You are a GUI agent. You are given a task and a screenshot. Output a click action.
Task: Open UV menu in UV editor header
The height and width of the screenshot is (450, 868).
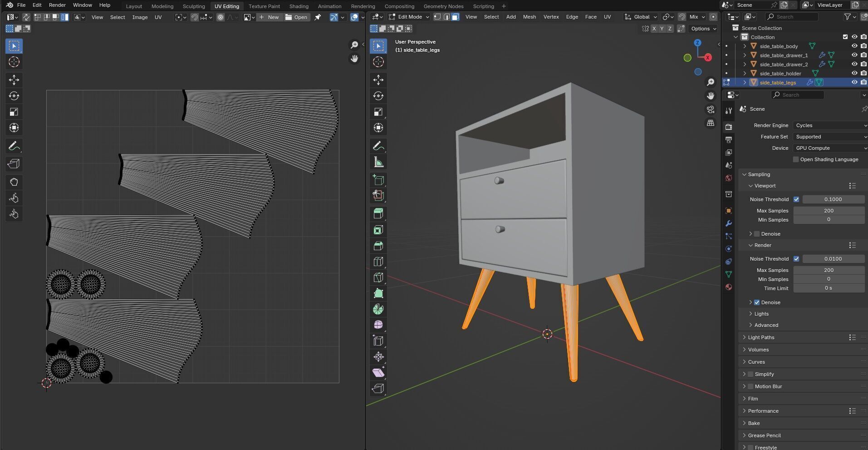click(158, 17)
